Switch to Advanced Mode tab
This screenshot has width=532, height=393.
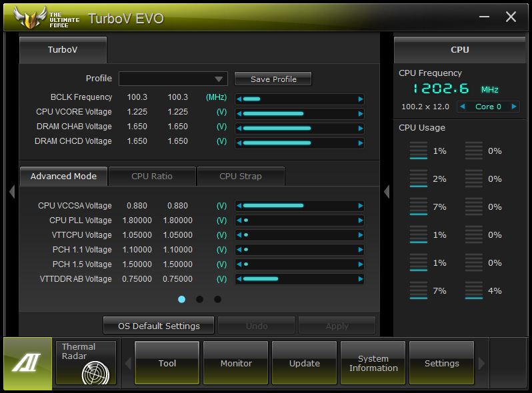[x=64, y=177]
